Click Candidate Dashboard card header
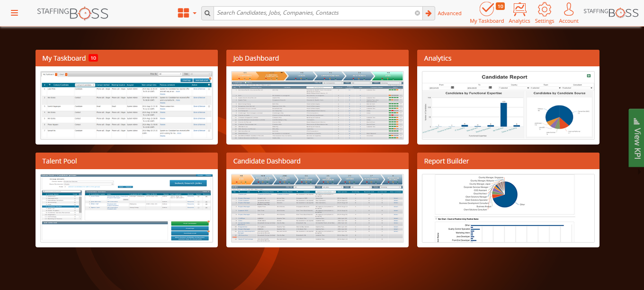The image size is (644, 290). [317, 161]
